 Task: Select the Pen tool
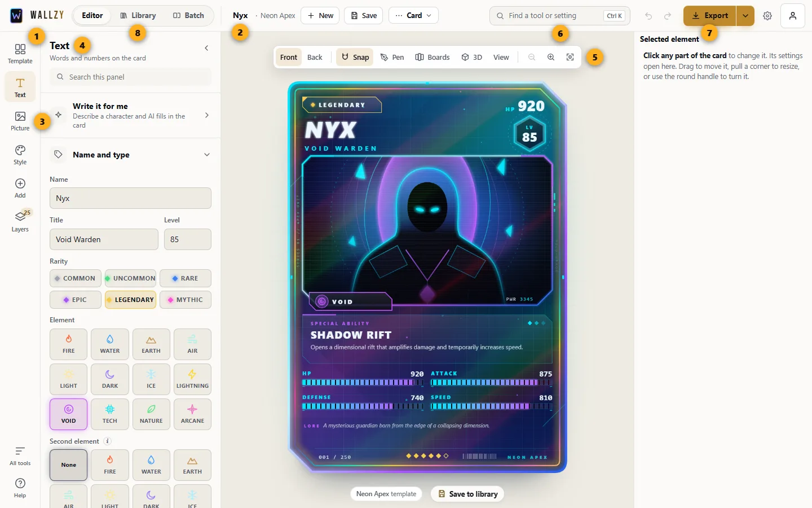click(x=392, y=57)
